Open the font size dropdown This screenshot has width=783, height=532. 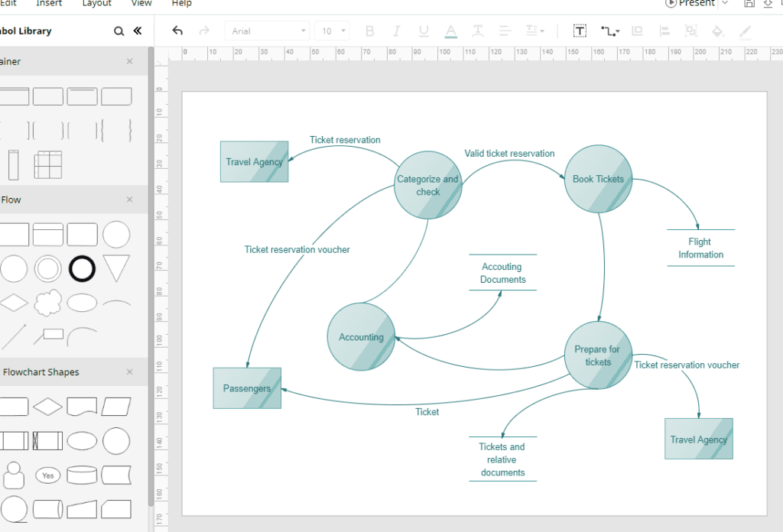coord(332,31)
